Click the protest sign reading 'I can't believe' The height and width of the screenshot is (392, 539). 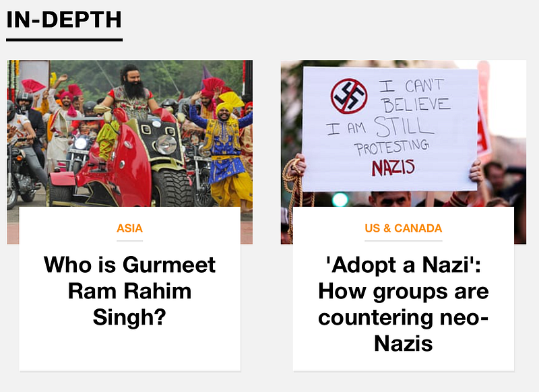(390, 129)
